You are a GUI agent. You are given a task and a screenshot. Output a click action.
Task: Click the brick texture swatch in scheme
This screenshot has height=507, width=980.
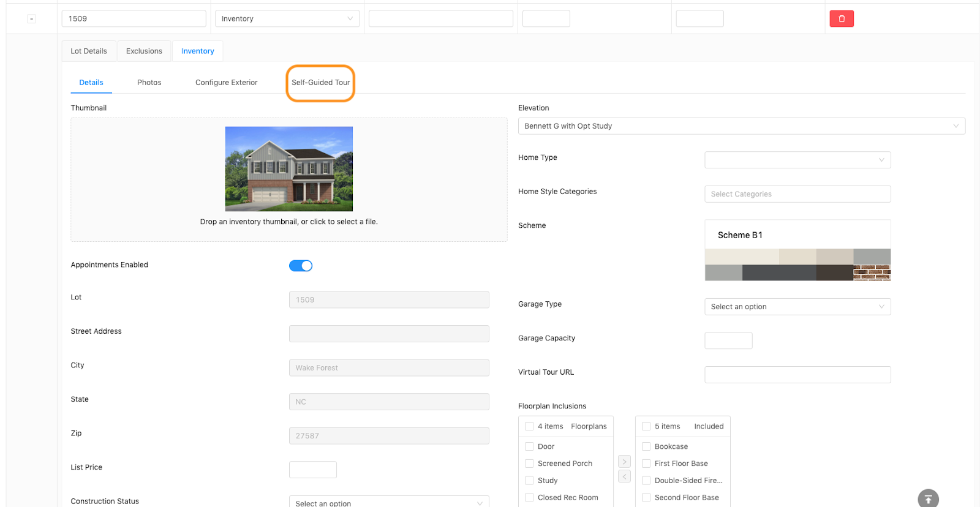[872, 272]
